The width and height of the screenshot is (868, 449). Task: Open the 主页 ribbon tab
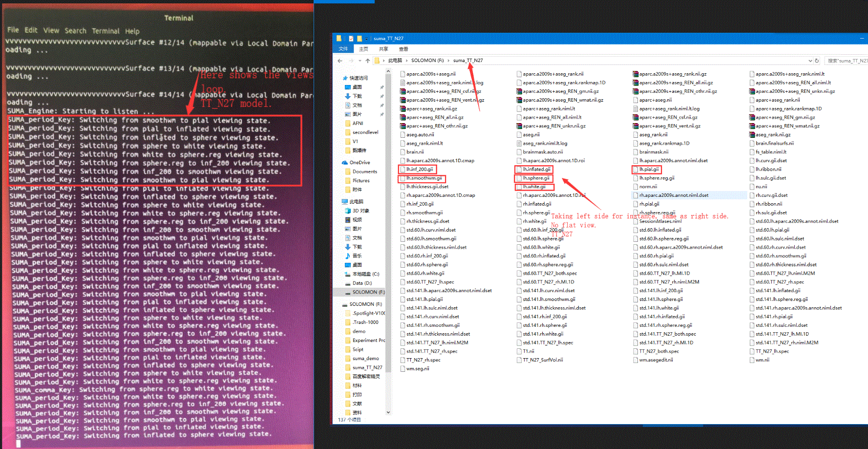coord(363,49)
